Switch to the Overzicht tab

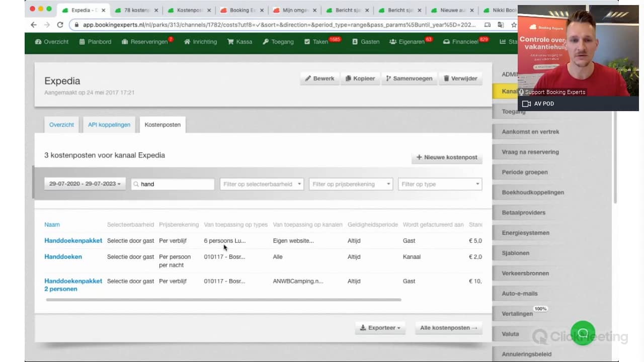(x=61, y=125)
